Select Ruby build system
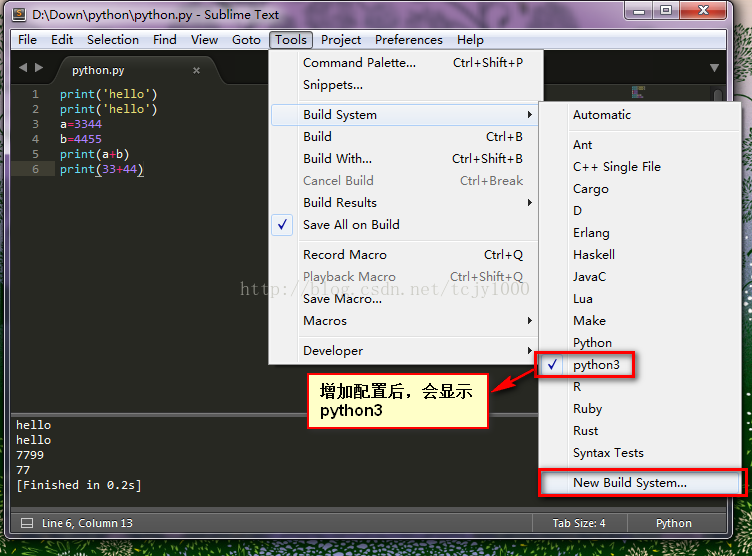The image size is (752, 556). coord(640,409)
